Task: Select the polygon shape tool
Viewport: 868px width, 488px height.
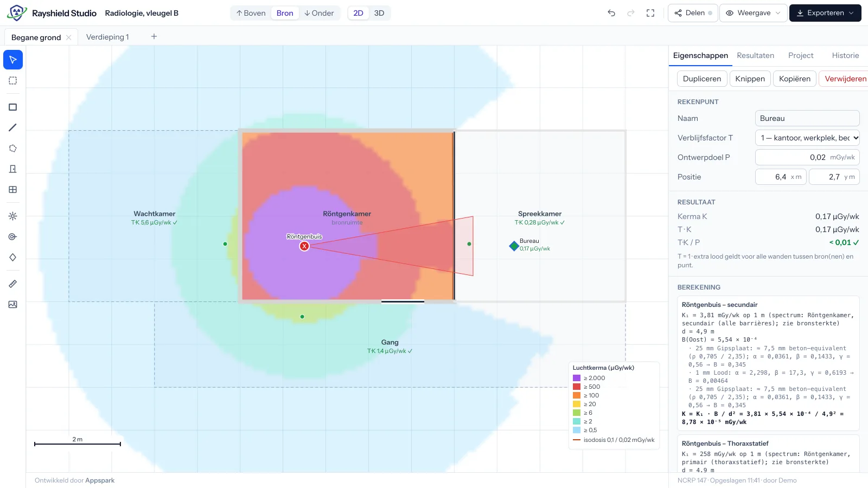Action: coord(13,149)
